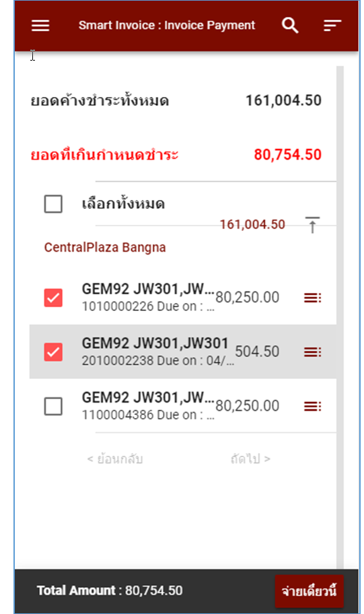Go to next page with ถัดไป

(x=250, y=458)
